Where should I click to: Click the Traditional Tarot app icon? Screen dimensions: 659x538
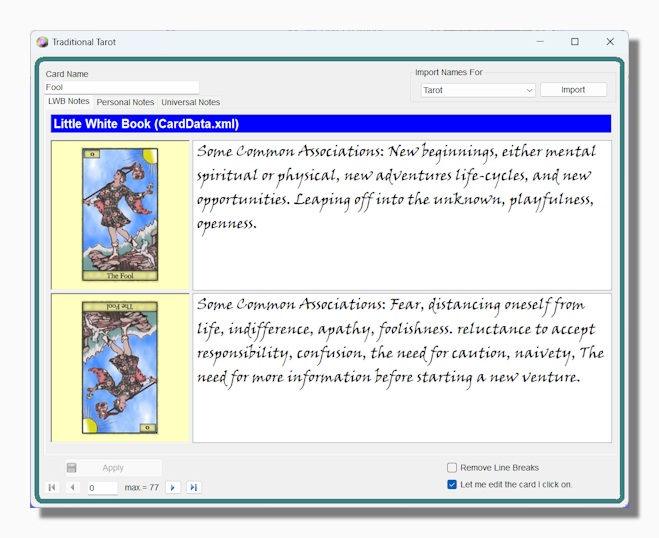(x=42, y=42)
